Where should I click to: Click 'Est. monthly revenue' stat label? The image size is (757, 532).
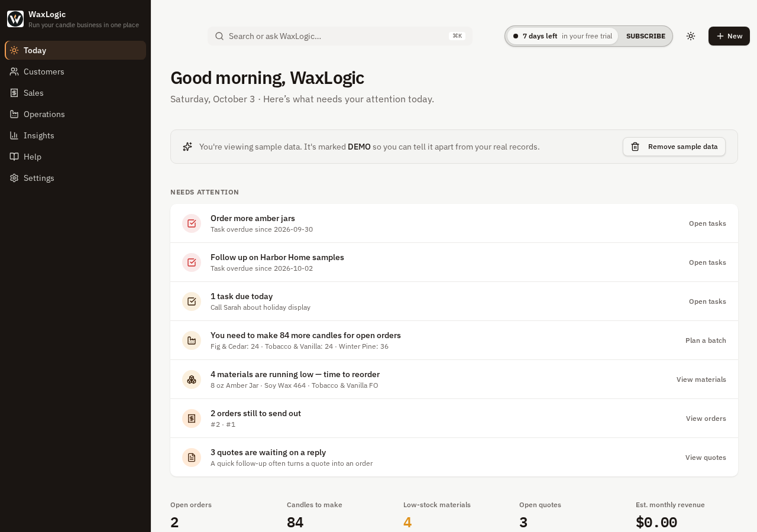(x=670, y=505)
